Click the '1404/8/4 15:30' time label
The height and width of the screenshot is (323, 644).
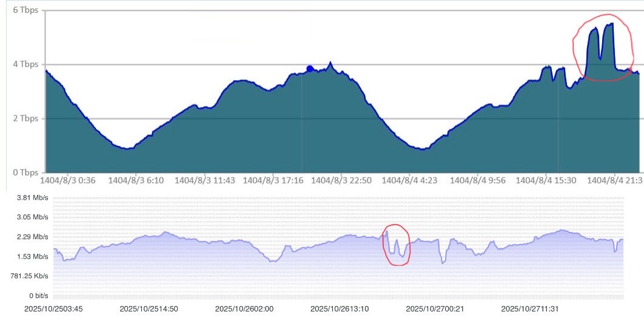coord(546,181)
